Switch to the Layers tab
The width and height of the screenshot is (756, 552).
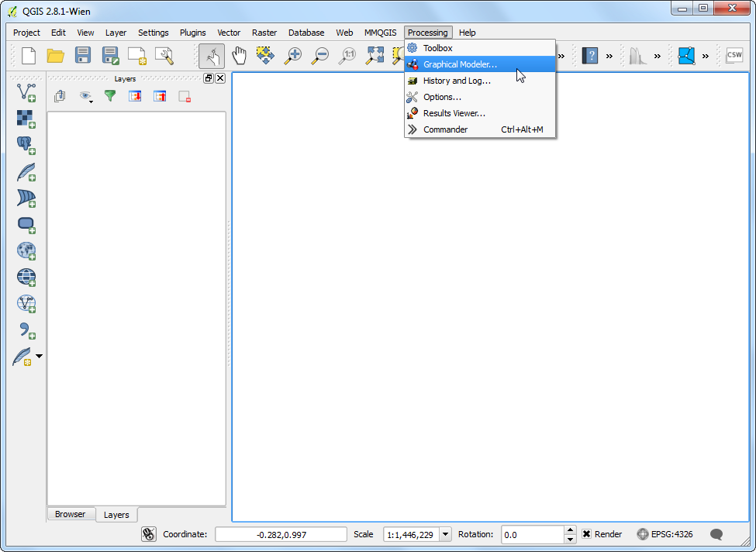pos(116,515)
